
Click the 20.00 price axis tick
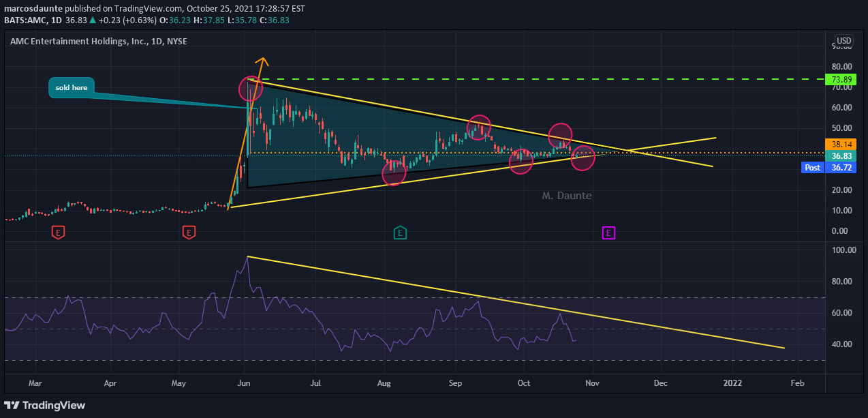(842, 190)
